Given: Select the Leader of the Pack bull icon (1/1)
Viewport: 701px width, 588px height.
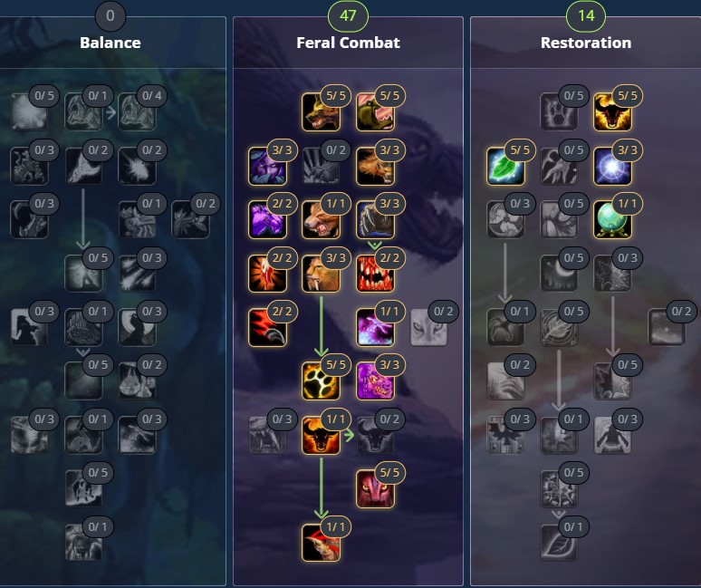Looking at the screenshot, I should point(321,435).
